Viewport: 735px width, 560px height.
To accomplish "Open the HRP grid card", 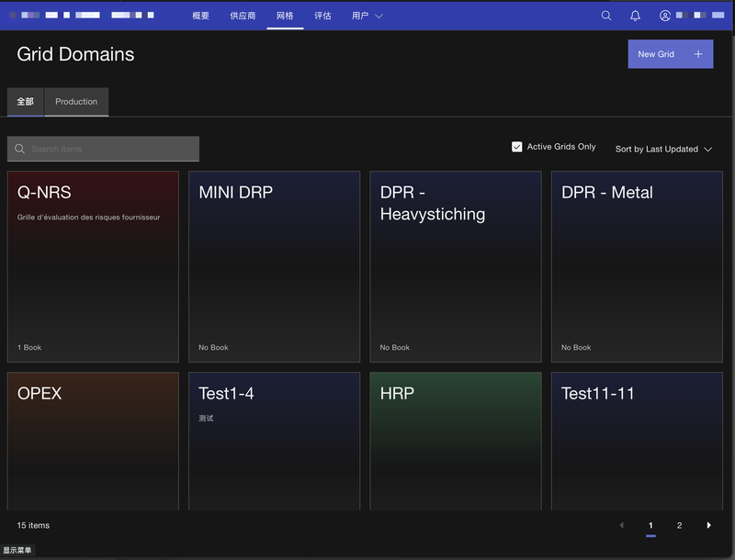I will pos(456,441).
